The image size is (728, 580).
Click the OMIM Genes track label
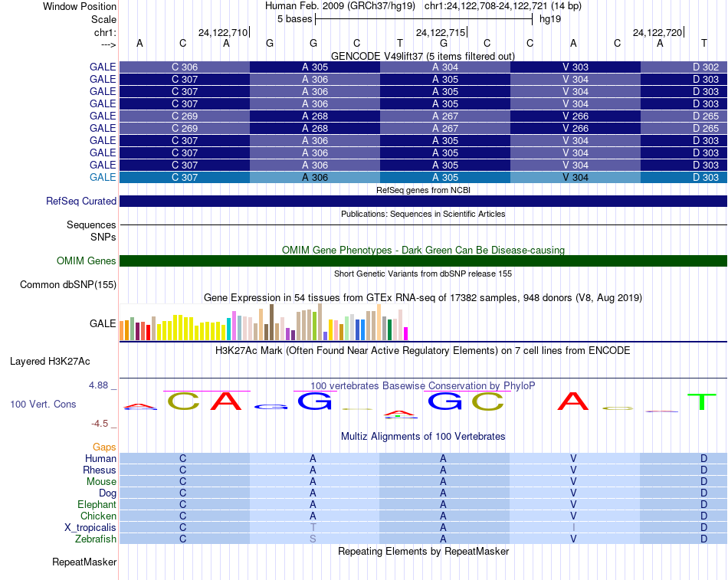click(86, 261)
